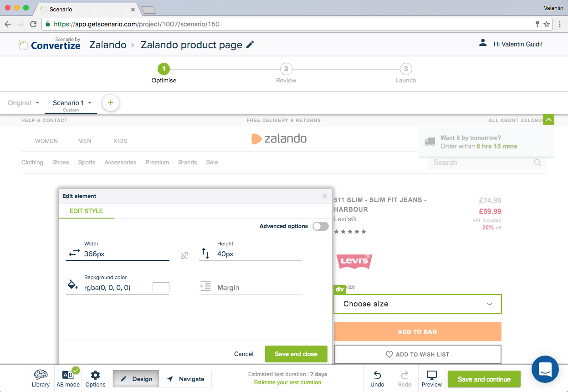Click the product star rating
This screenshot has height=392, width=568.
coord(350,232)
